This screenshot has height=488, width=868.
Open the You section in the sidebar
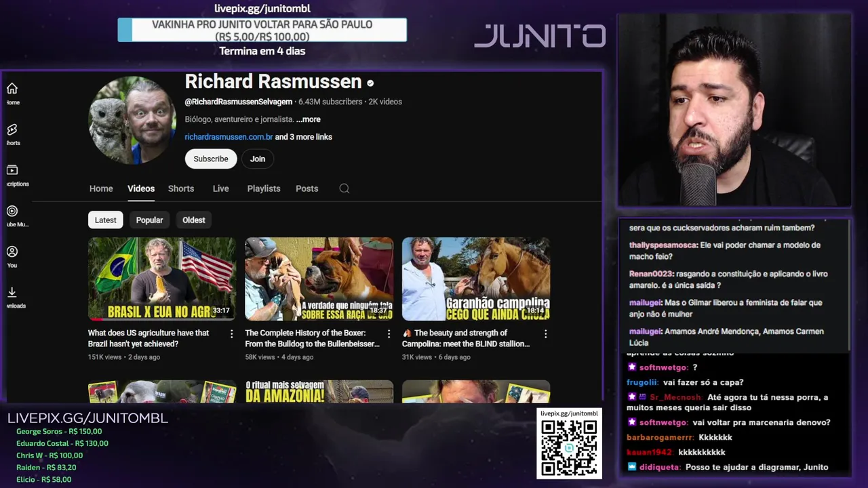pyautogui.click(x=12, y=257)
